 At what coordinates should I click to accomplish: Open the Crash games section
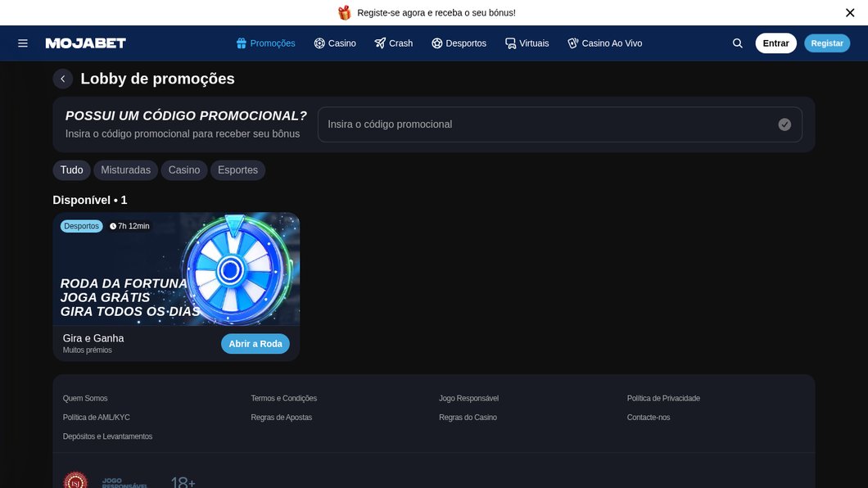(394, 43)
